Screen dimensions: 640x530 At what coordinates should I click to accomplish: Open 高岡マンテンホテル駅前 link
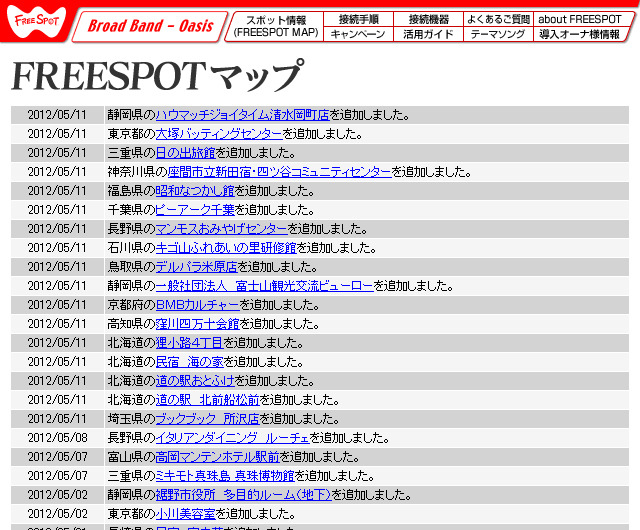[x=218, y=457]
